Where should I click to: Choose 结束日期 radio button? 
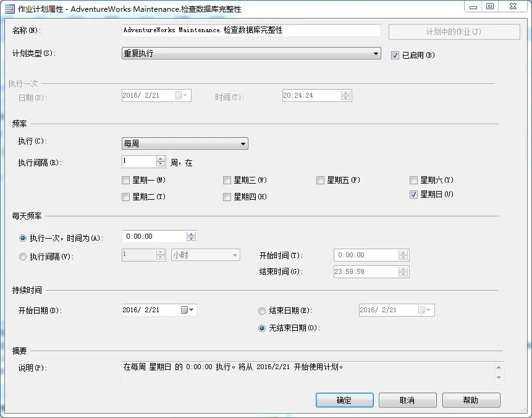click(262, 310)
